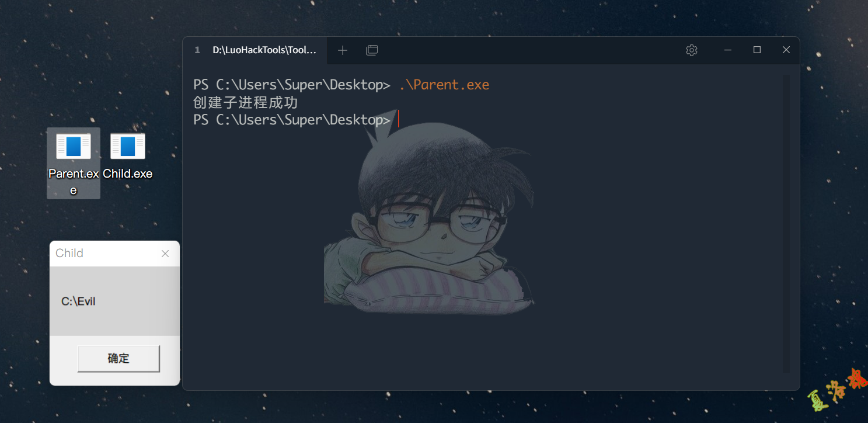This screenshot has width=868, height=423.
Task: Click at the cursor after the last prompt
Action: 398,119
